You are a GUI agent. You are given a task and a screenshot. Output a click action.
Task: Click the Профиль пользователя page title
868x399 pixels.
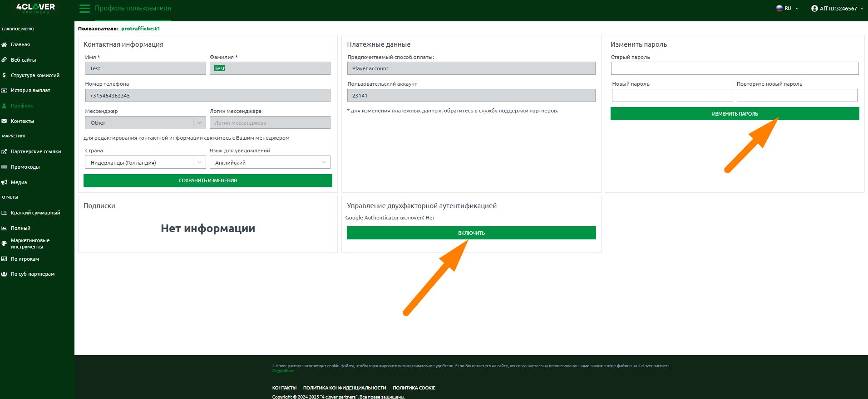[x=133, y=8]
